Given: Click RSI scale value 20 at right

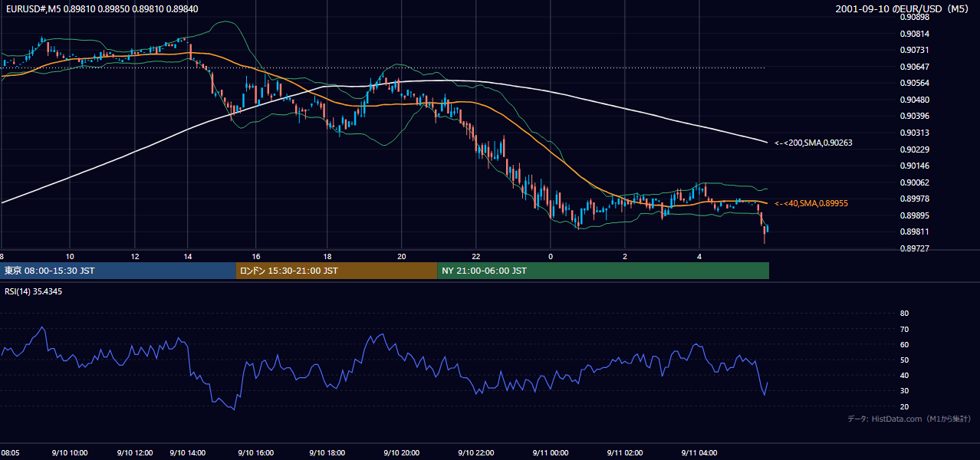Looking at the screenshot, I should tap(904, 406).
